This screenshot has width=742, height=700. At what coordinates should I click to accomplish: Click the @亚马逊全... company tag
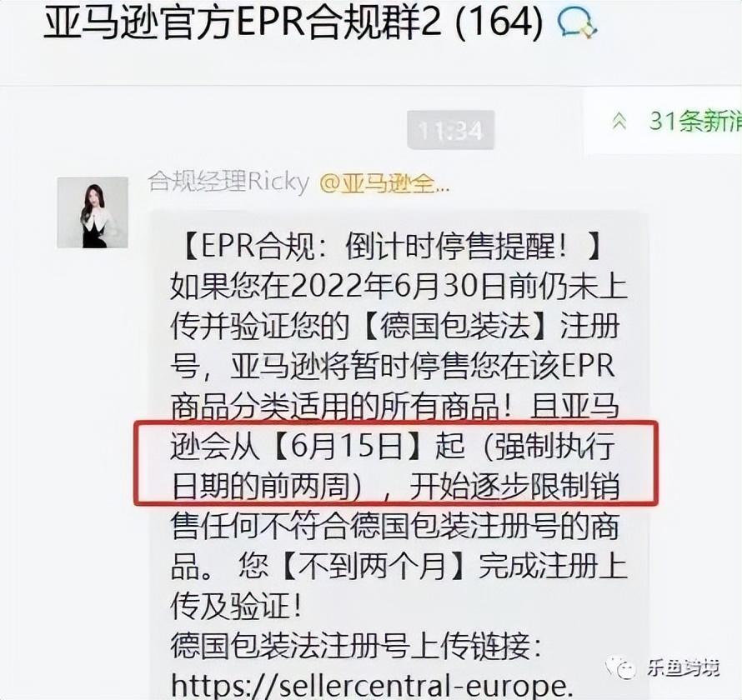pos(384,183)
